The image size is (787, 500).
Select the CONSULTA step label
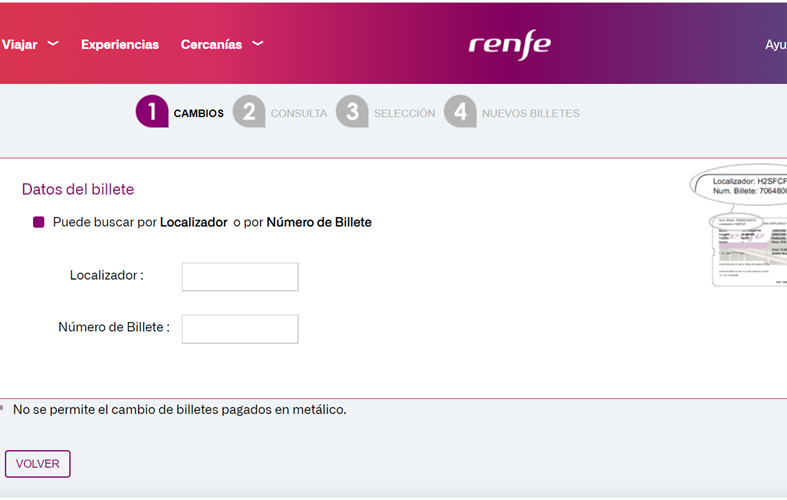pos(299,114)
